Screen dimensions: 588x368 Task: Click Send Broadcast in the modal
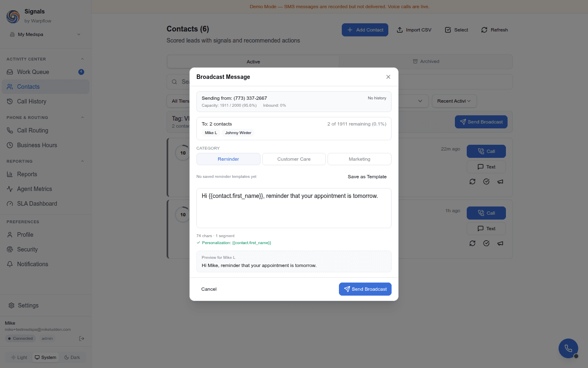pyautogui.click(x=365, y=289)
